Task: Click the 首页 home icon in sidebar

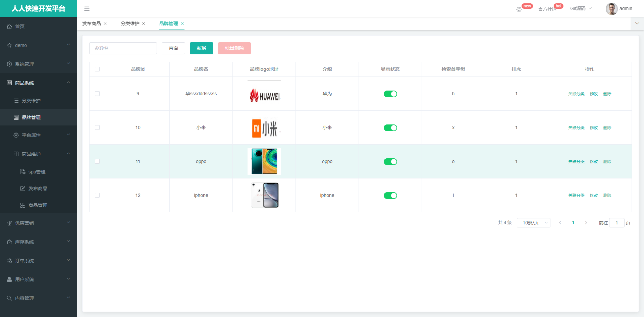Action: pos(9,27)
